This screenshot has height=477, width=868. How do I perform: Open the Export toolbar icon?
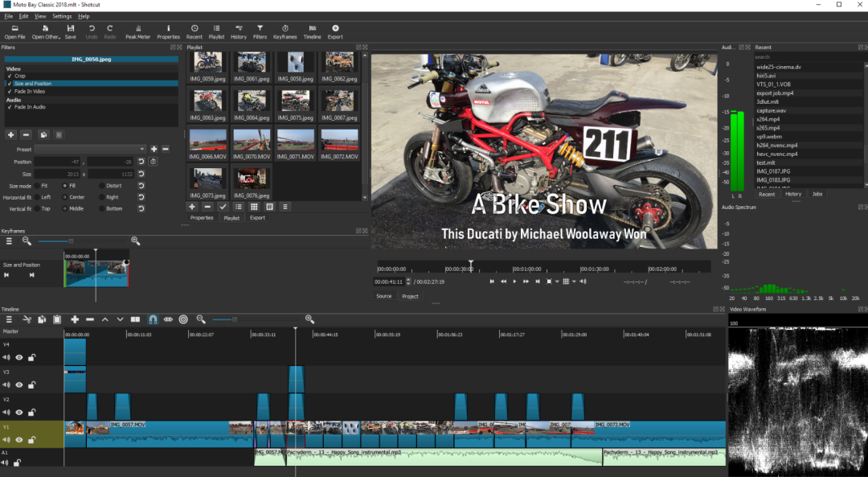[x=335, y=31]
